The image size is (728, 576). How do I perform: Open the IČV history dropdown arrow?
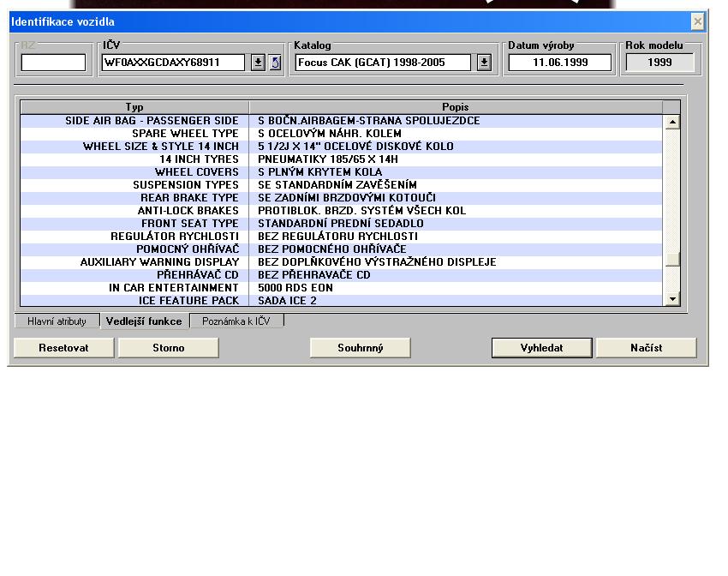258,63
